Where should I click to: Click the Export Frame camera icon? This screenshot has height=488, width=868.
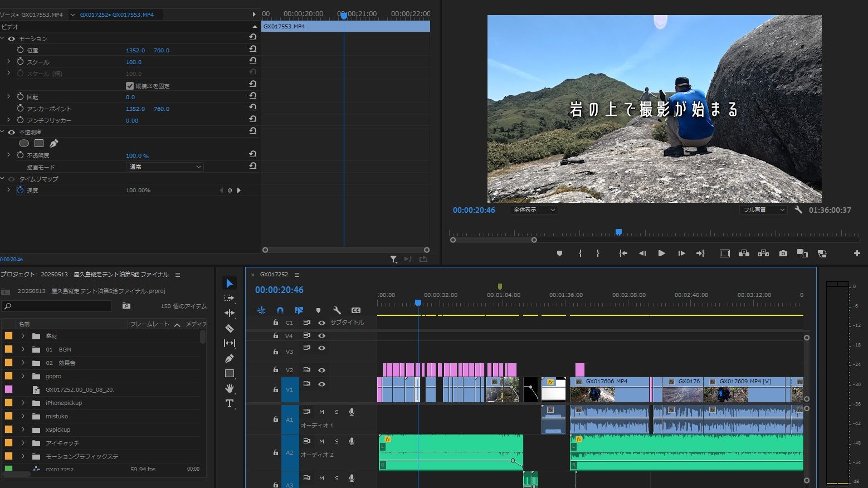tap(783, 253)
